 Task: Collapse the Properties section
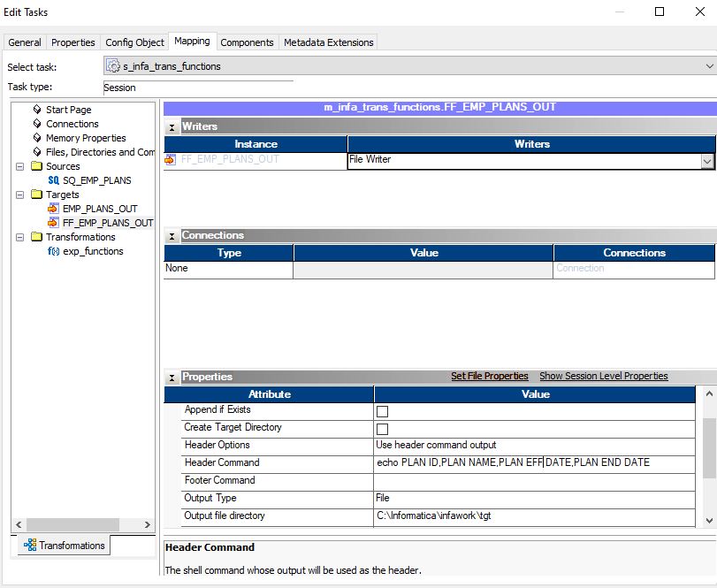(172, 378)
